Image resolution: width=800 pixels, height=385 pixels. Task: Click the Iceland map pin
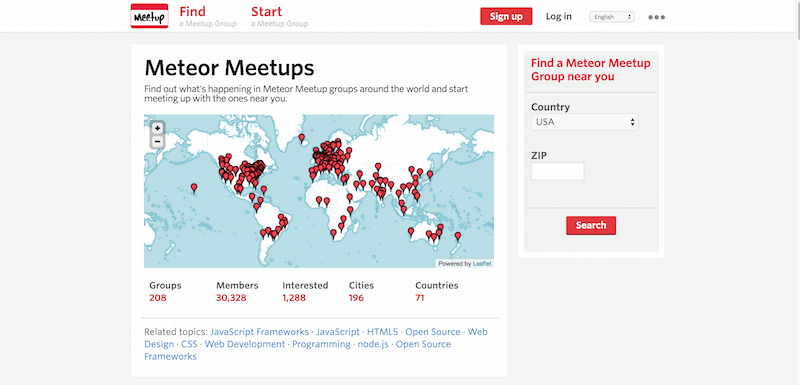[x=302, y=138]
